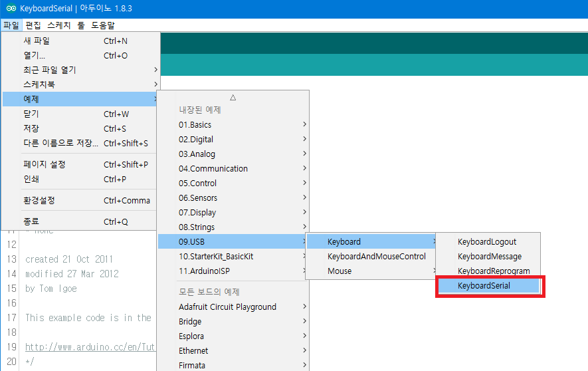Image resolution: width=588 pixels, height=371 pixels.
Task: Expand 03.Analog examples
Action: 233,154
